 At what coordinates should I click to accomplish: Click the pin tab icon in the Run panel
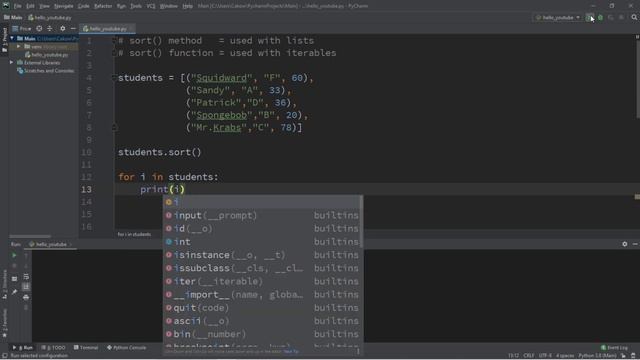[x=14, y=292]
